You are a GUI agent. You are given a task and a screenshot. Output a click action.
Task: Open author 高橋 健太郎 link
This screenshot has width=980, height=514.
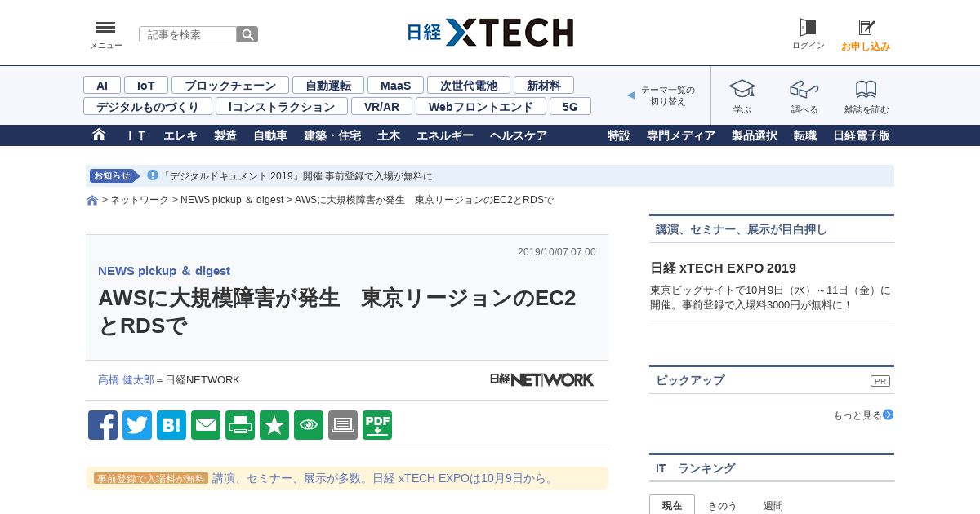(126, 379)
